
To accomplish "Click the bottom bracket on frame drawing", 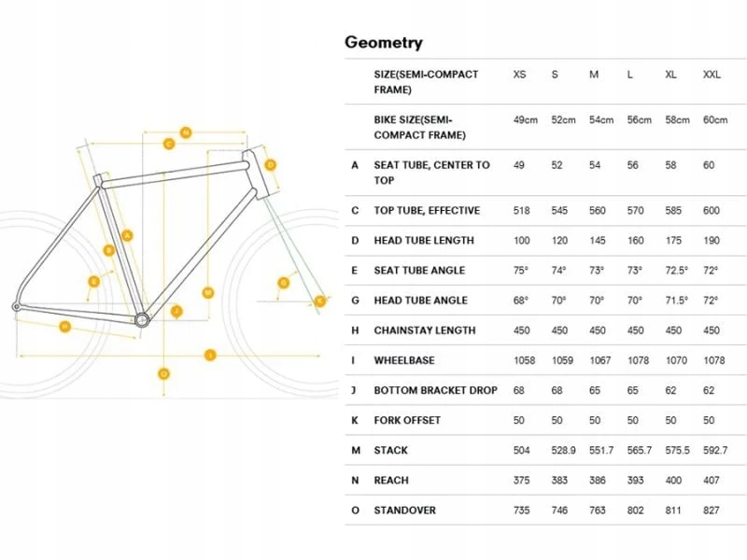I will [x=142, y=320].
